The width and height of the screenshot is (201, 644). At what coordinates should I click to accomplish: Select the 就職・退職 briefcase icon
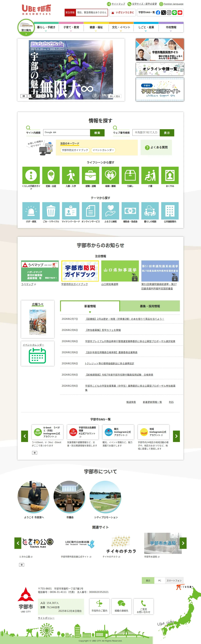tap(90, 175)
